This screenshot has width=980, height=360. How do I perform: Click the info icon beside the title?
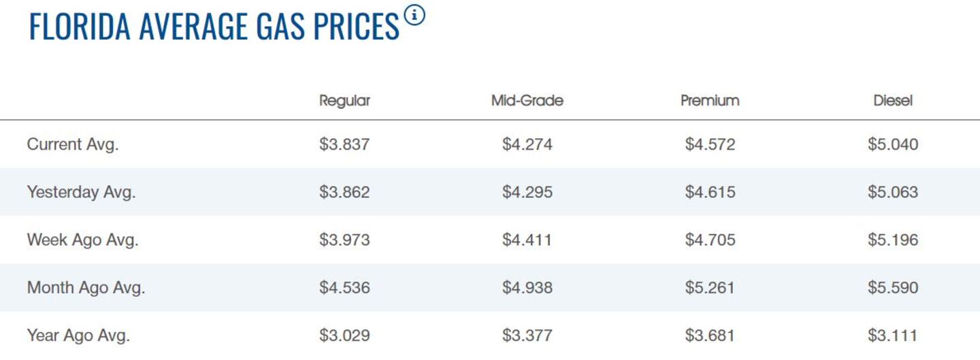[414, 15]
